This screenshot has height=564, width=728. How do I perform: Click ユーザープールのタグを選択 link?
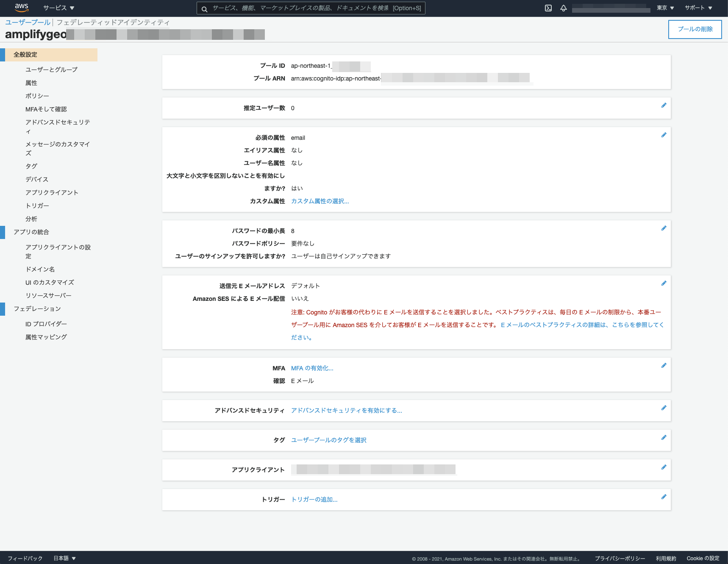[x=329, y=440]
